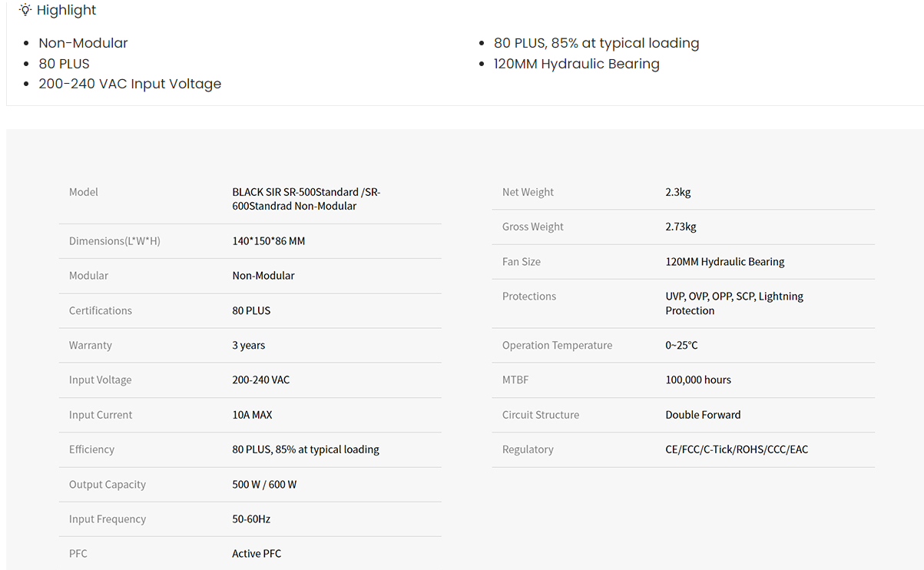Click the "Dimensions(L*W*H)" label
Image resolution: width=924 pixels, height=570 pixels.
114,241
